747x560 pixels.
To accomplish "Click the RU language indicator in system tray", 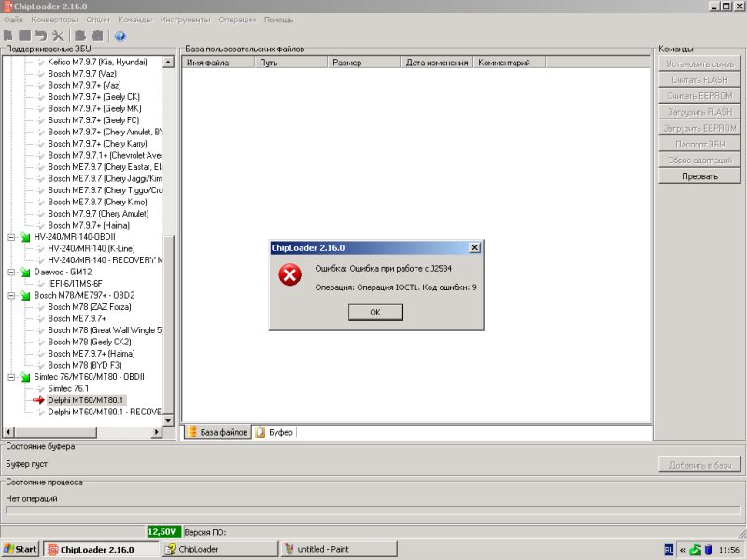I will (x=669, y=550).
